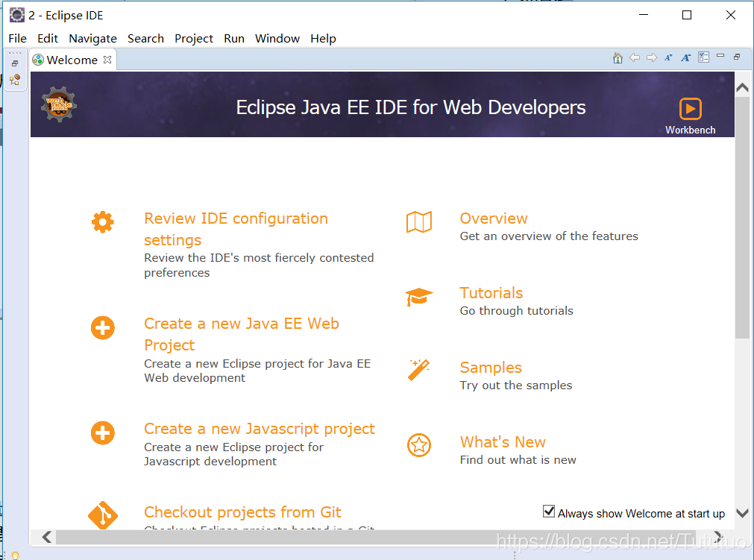Open the Window menu
Image resolution: width=754 pixels, height=560 pixels.
click(x=277, y=39)
